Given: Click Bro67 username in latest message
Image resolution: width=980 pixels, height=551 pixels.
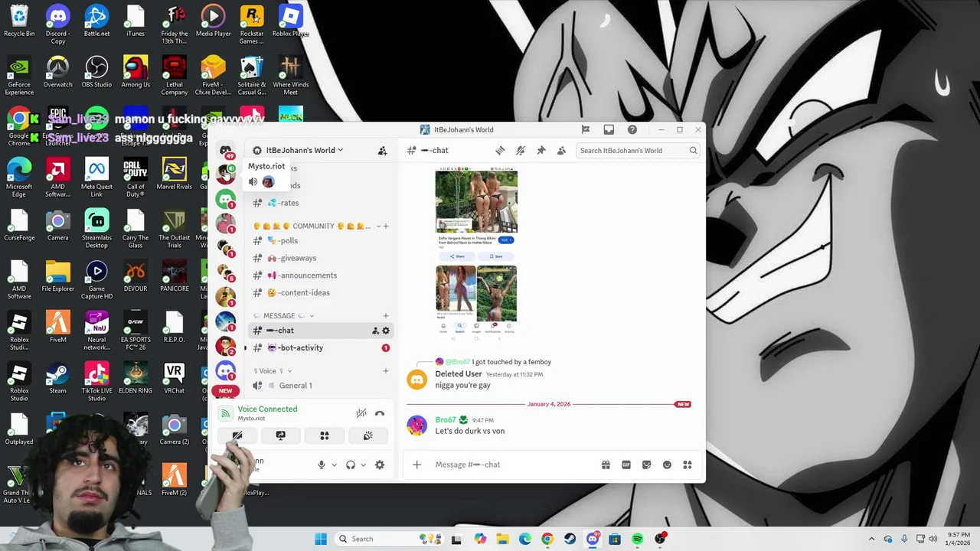Looking at the screenshot, I should (x=446, y=420).
